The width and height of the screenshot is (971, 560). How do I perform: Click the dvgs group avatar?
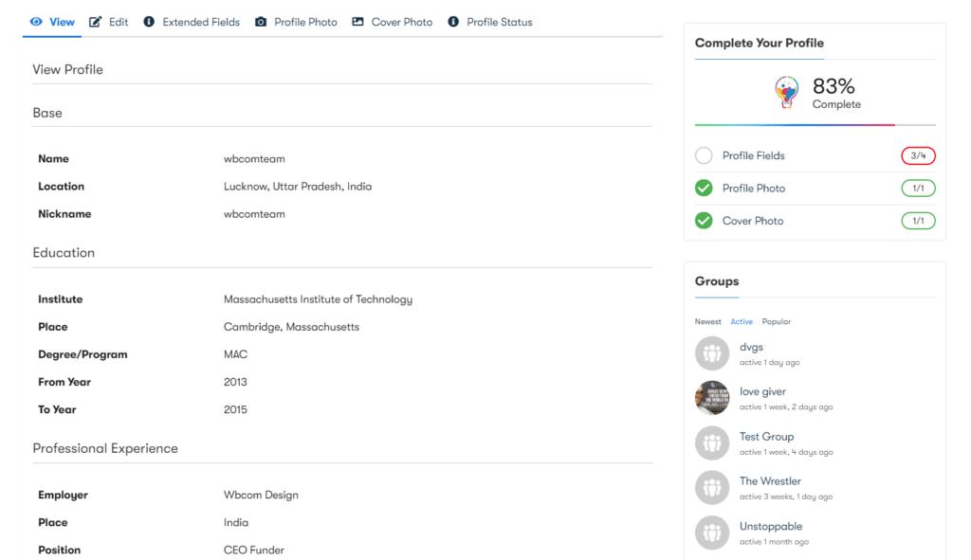(712, 354)
